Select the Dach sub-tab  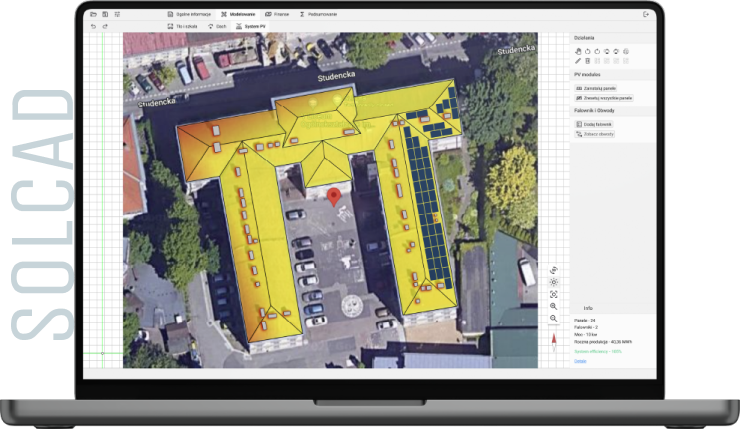coord(217,26)
